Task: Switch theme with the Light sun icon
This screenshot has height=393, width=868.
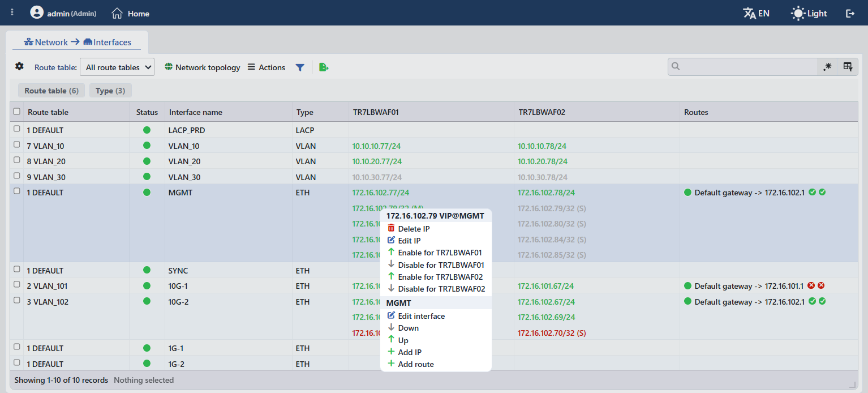Action: 809,13
